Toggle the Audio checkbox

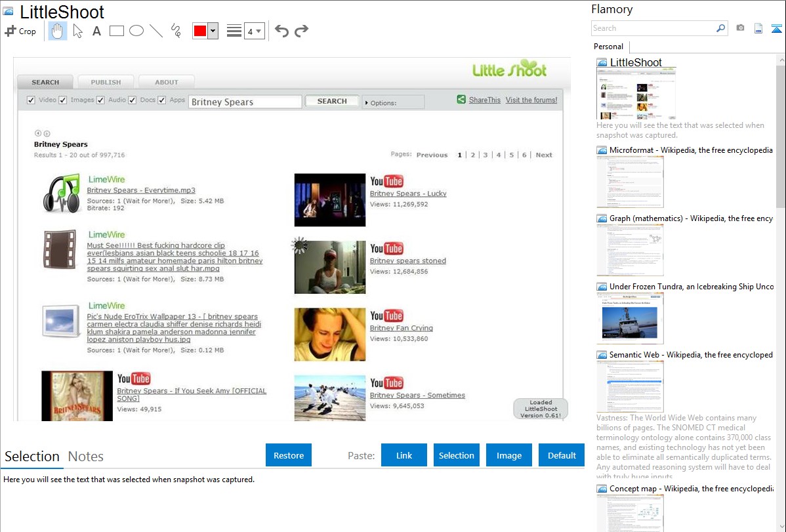coord(100,100)
